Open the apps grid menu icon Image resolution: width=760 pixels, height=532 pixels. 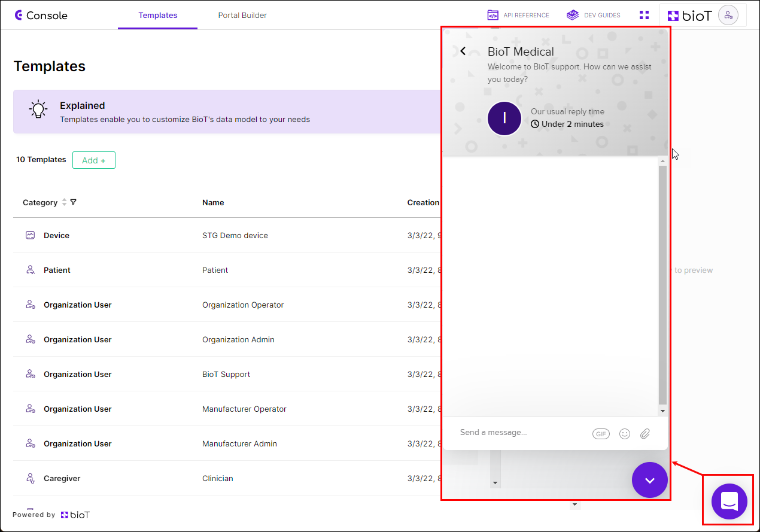(644, 15)
